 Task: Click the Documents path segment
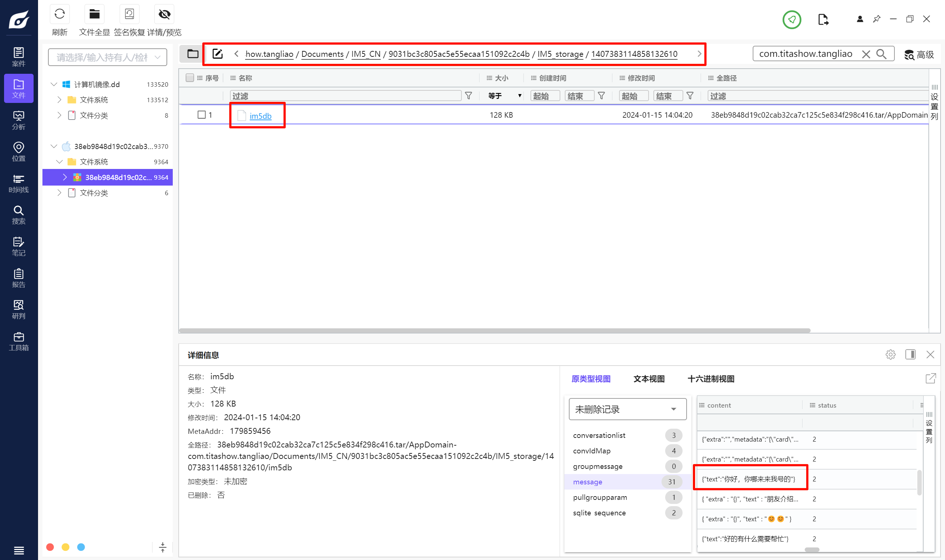pyautogui.click(x=322, y=54)
